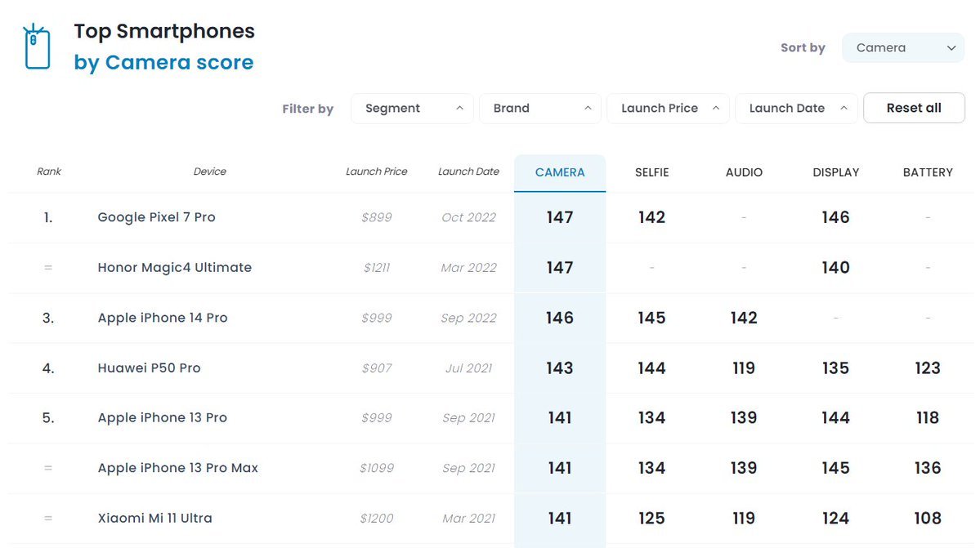Switch to the BATTERY score tab

[928, 173]
